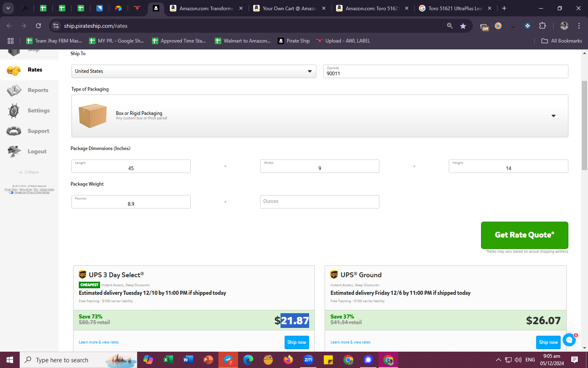Open the Approved Time Sta... bookmark
The image size is (588, 368).
178,41
